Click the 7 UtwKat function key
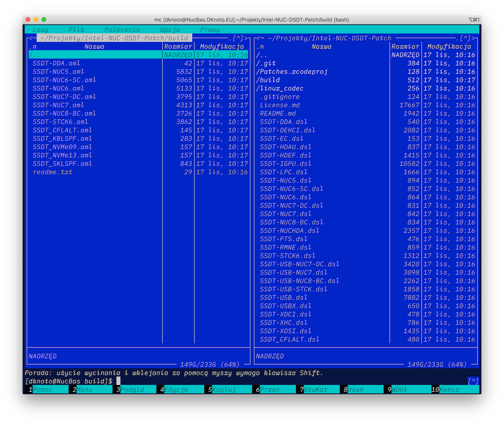Viewport: 504px width, 424px height. (x=318, y=389)
